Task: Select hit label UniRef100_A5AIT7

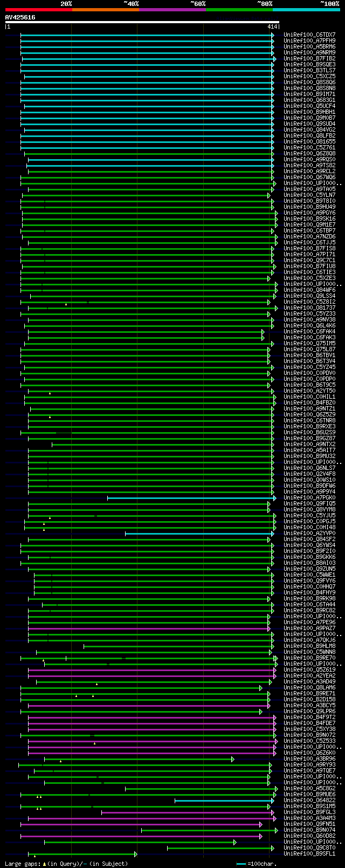Action: pos(309,450)
